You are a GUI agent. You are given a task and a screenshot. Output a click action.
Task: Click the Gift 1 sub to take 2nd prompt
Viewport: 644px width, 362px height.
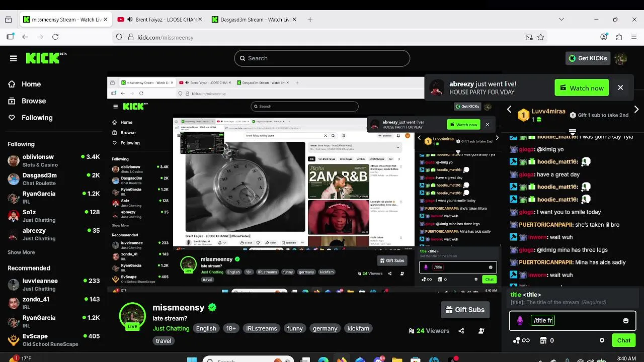tap(599, 115)
